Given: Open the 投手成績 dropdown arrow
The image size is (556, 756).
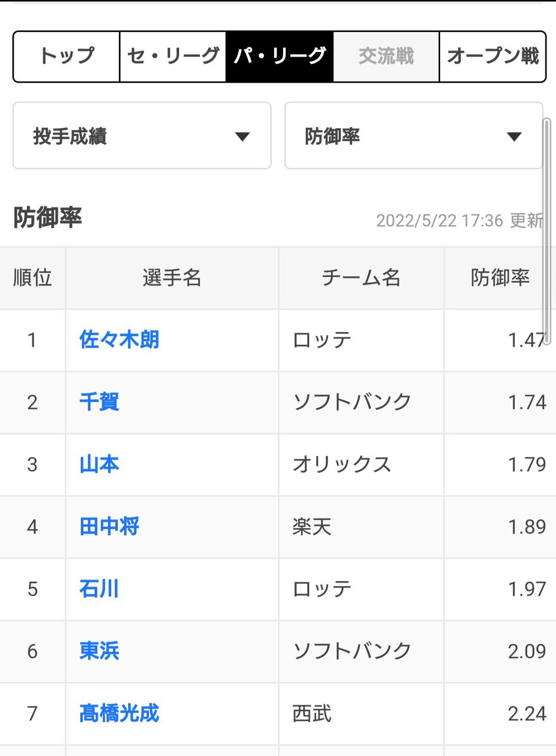Looking at the screenshot, I should point(242,137).
